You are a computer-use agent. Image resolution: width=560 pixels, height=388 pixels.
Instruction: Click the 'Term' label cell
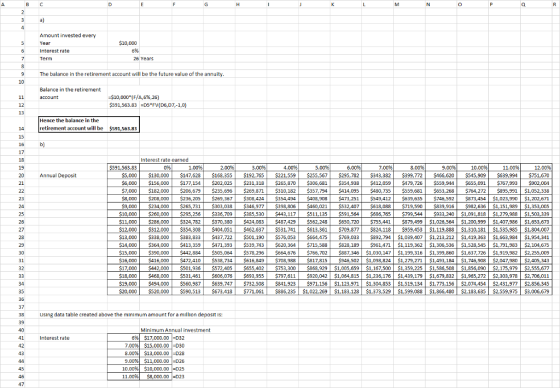click(x=45, y=59)
